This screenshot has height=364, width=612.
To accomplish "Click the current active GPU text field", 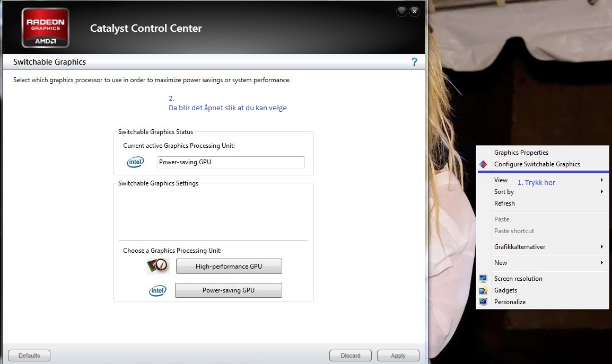I will (x=231, y=162).
